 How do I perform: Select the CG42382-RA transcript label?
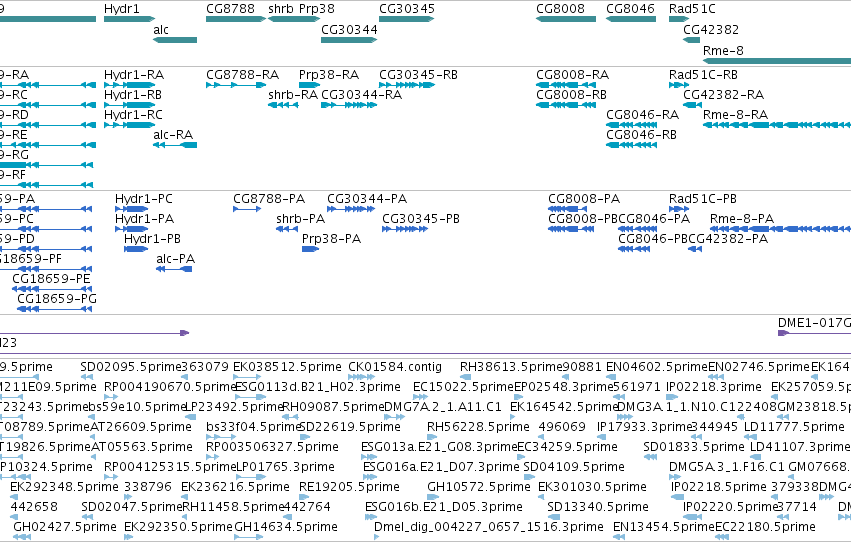(x=723, y=94)
